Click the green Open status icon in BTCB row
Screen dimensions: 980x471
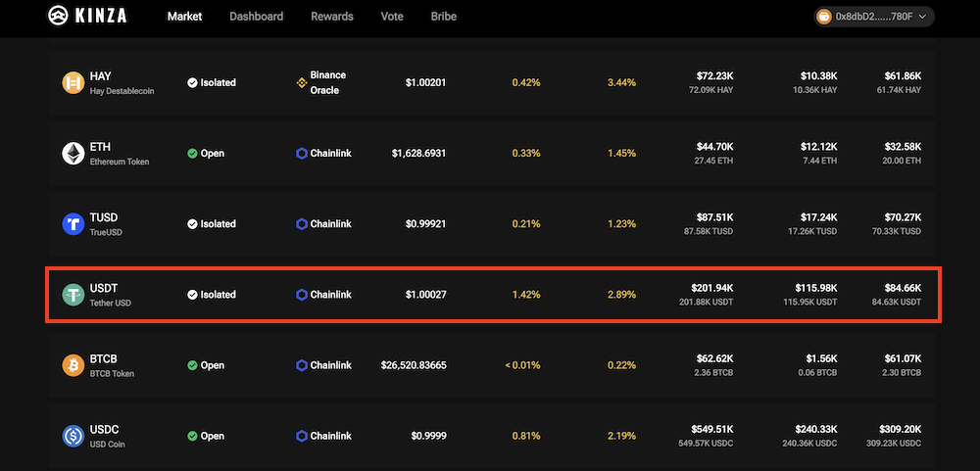pyautogui.click(x=192, y=365)
